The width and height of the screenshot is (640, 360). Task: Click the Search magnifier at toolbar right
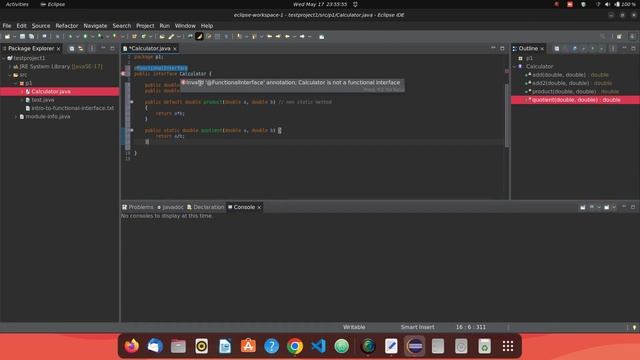tap(602, 37)
